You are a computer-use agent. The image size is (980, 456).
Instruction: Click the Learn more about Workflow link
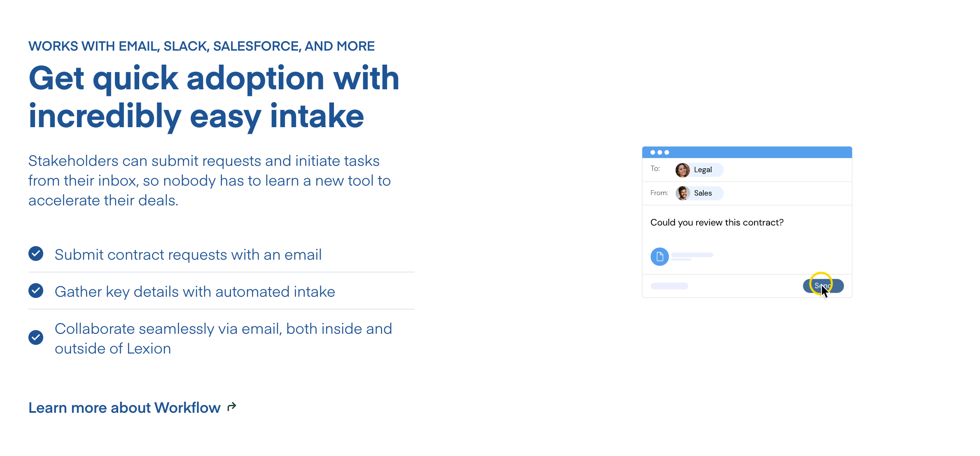[x=124, y=407]
